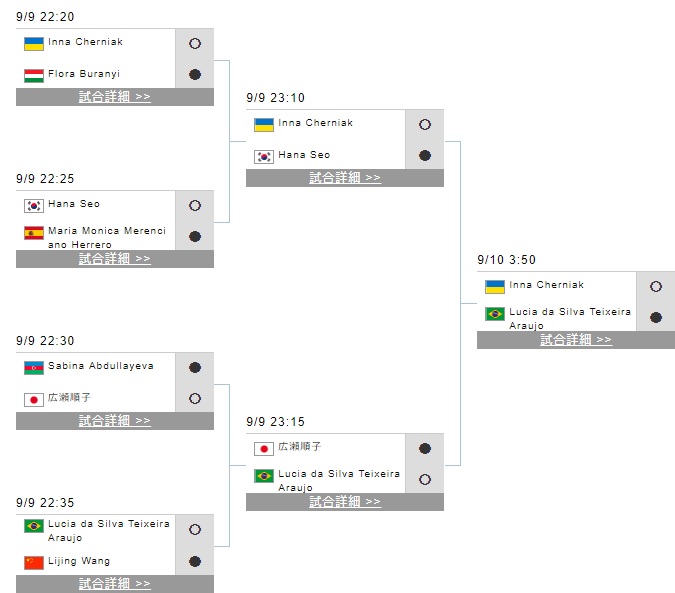Open 試合詳細 for the 9/9 22:35 match

point(115,584)
